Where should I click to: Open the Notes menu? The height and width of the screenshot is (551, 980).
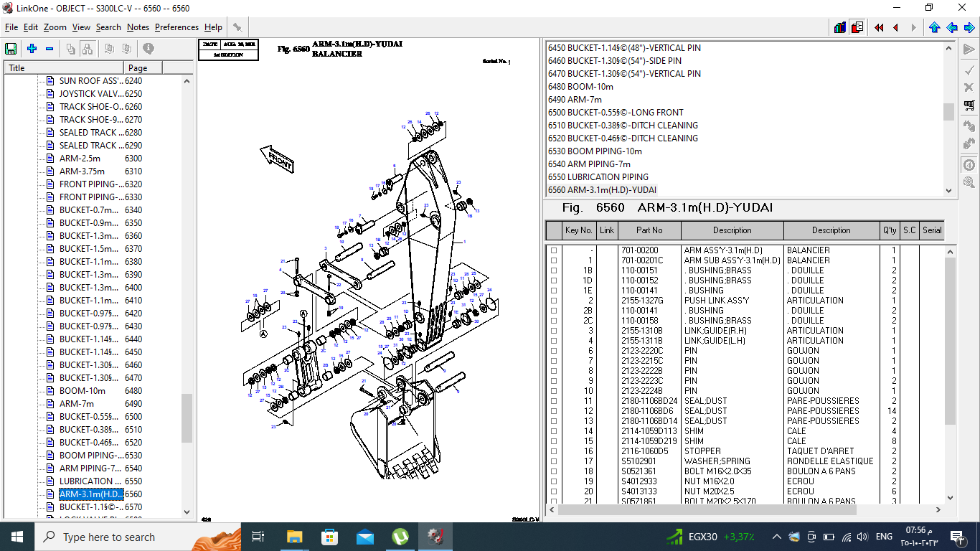(138, 27)
